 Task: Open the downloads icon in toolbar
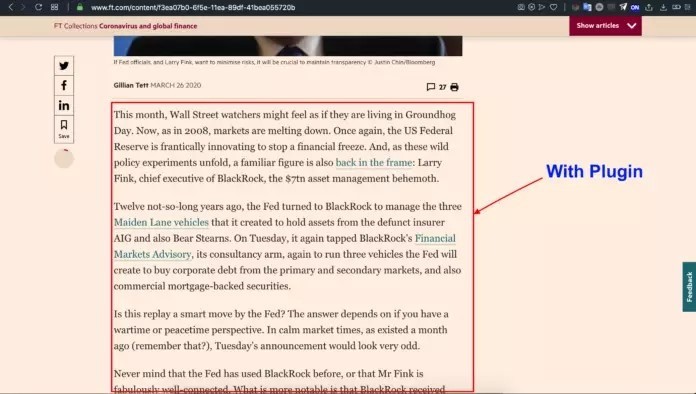pyautogui.click(x=663, y=7)
